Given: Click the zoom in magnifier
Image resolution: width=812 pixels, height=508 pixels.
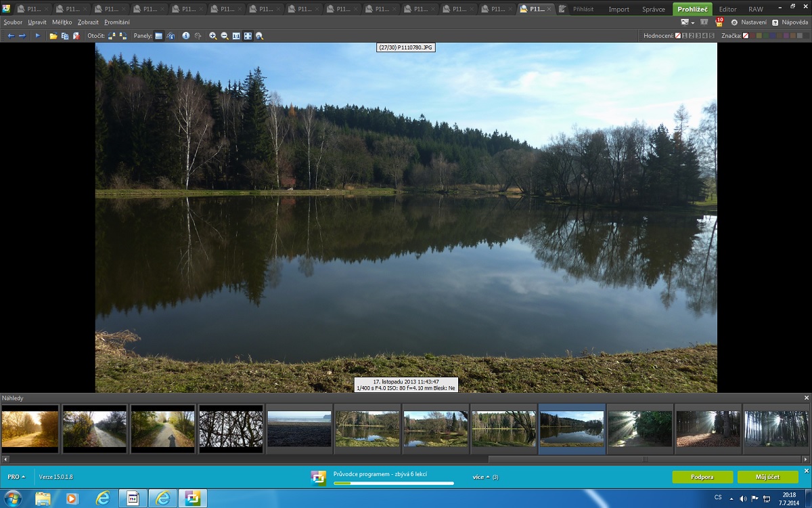Looking at the screenshot, I should pyautogui.click(x=213, y=36).
